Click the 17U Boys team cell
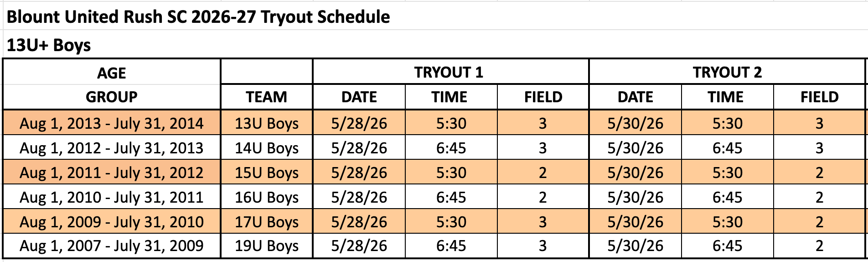This screenshot has width=868, height=262. pos(267,221)
